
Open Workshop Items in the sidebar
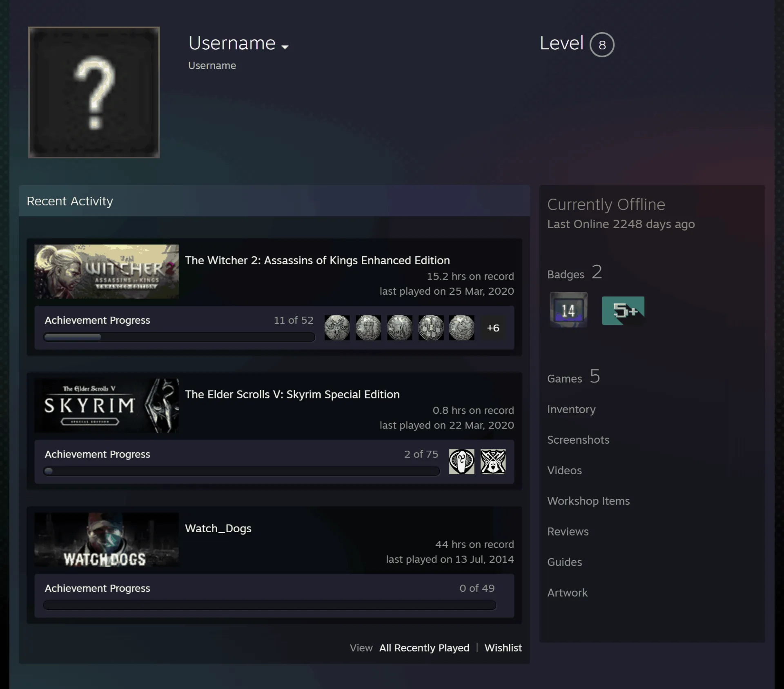[x=588, y=501]
